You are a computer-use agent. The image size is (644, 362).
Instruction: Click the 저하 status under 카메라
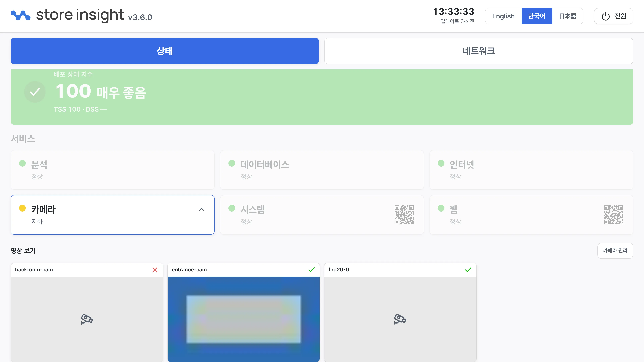click(x=37, y=221)
